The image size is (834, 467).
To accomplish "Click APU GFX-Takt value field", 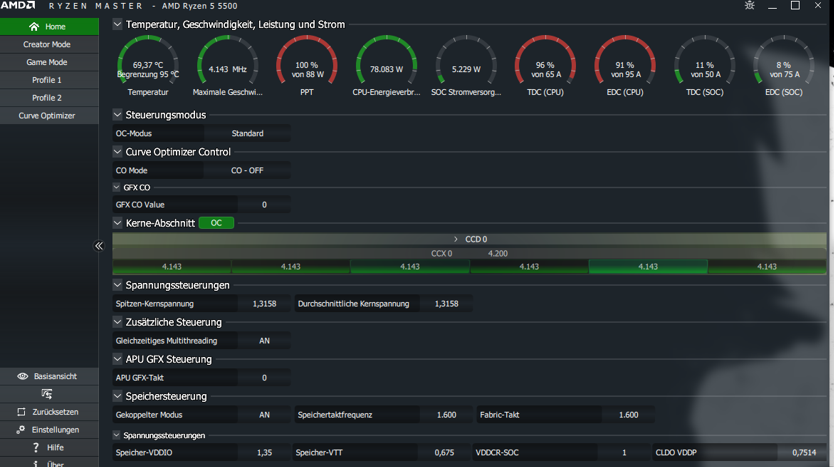I will (264, 378).
